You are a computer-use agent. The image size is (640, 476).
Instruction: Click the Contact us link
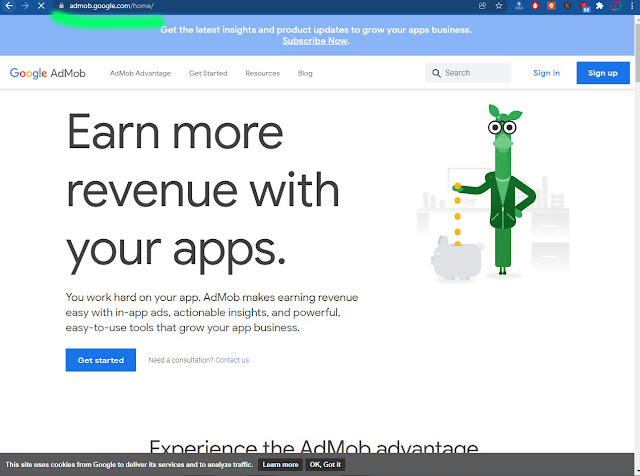[x=233, y=360]
